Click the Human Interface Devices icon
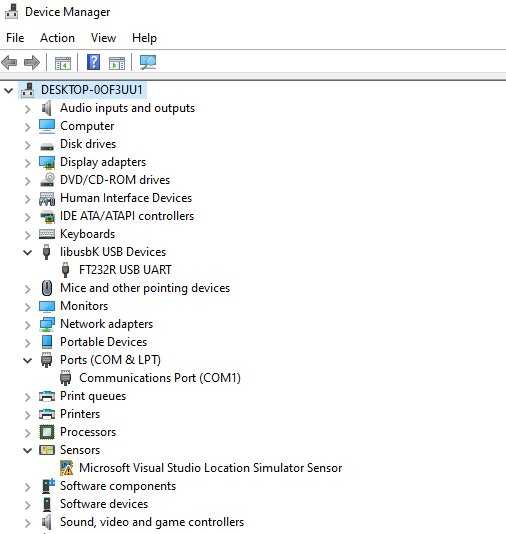 click(x=47, y=199)
